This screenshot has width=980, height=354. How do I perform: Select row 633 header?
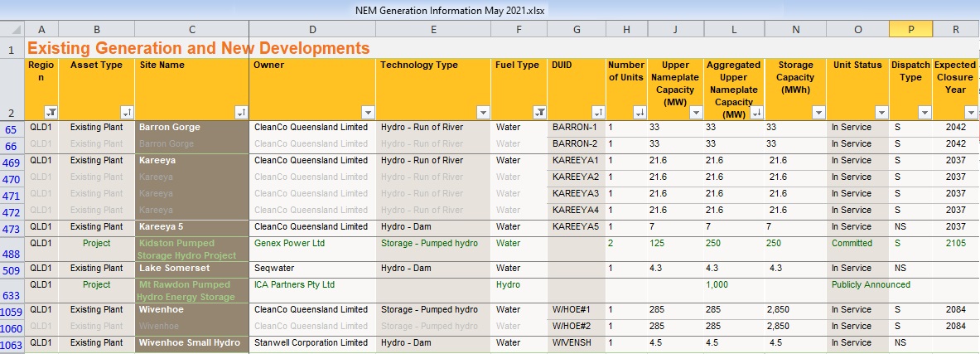tap(12, 291)
